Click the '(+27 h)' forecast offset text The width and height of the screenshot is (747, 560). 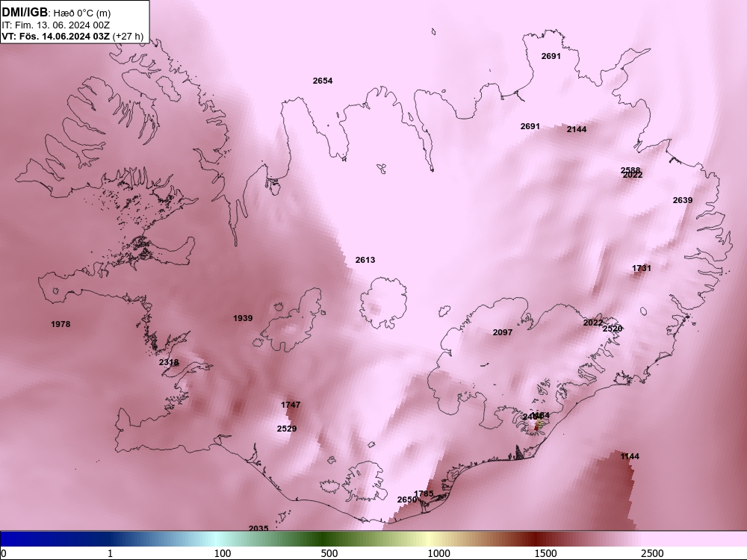point(128,36)
